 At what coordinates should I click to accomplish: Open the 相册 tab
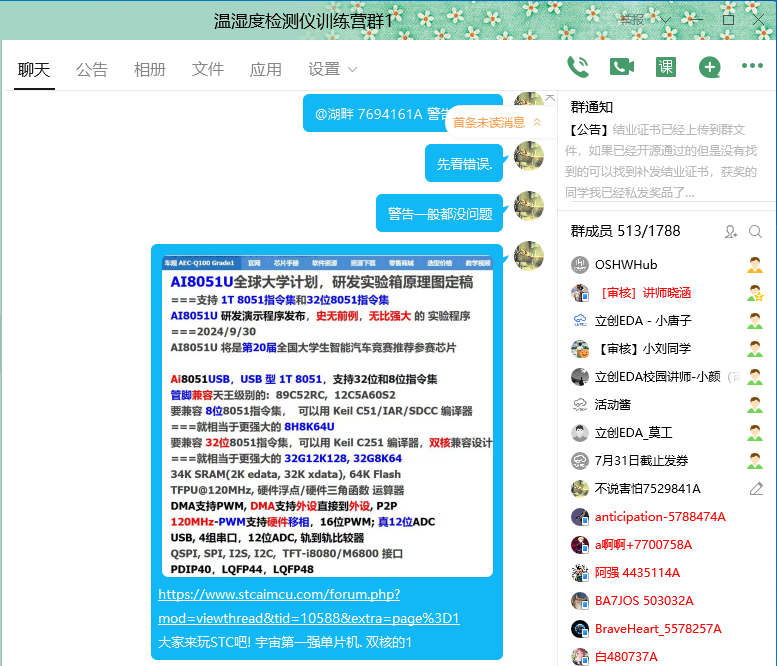point(150,69)
